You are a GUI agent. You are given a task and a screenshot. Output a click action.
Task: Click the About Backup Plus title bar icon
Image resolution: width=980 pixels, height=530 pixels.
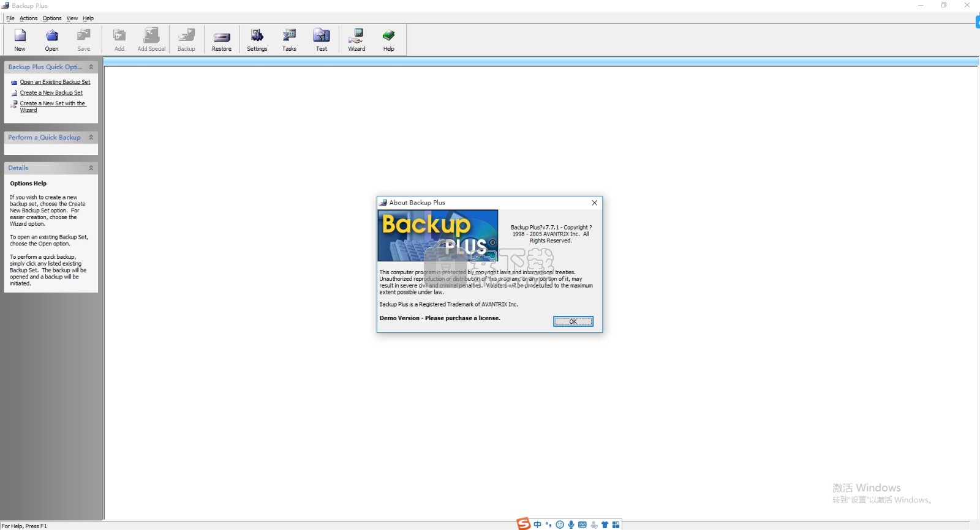383,203
